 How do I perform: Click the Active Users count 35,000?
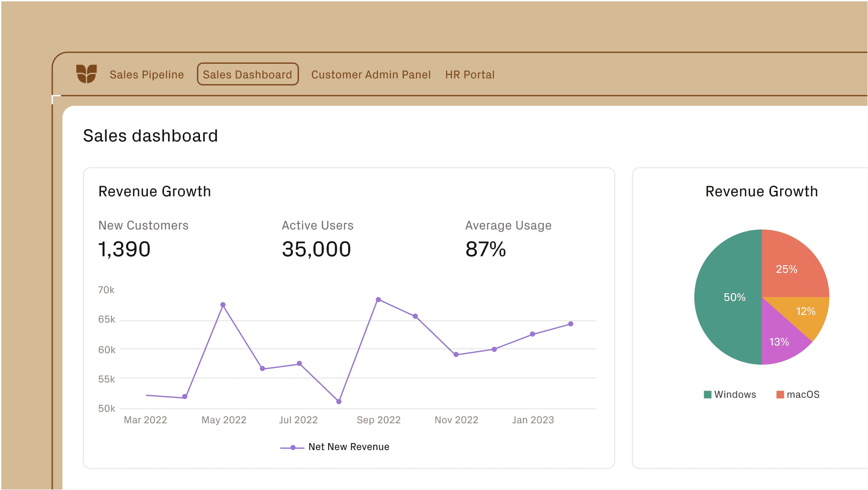pos(316,249)
